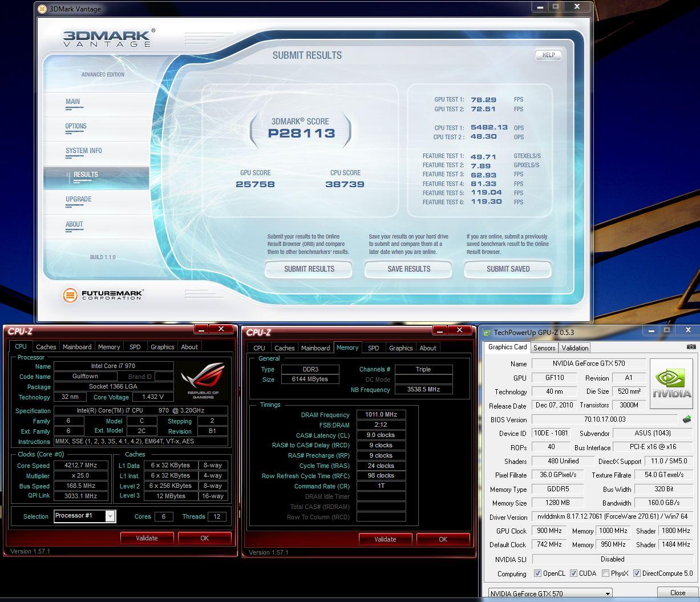
Task: Click Validate in the left CPU-Z window
Action: pyautogui.click(x=147, y=538)
